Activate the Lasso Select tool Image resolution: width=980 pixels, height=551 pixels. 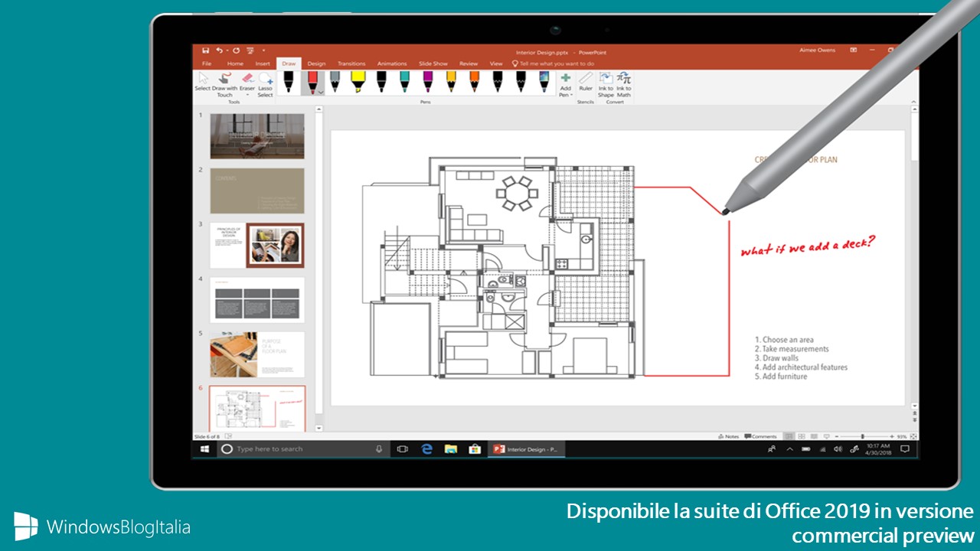pyautogui.click(x=265, y=85)
